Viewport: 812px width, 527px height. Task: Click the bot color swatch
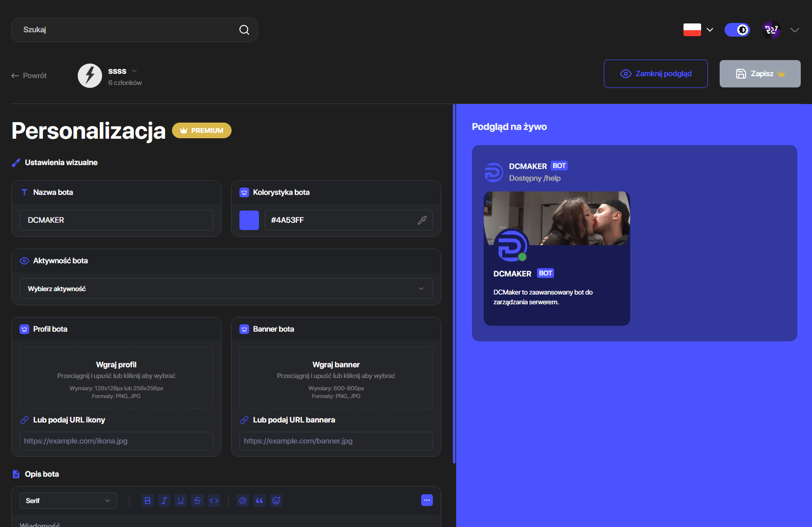[249, 220]
